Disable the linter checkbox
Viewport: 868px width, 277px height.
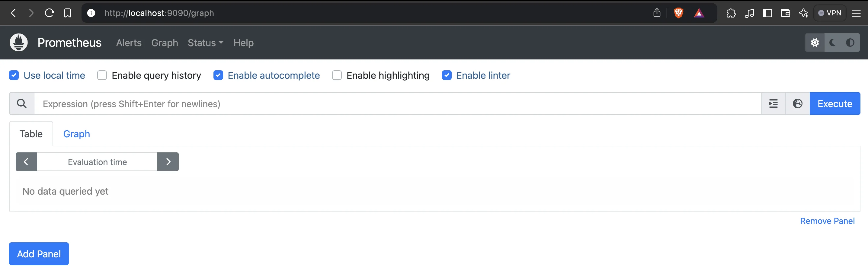coord(447,75)
